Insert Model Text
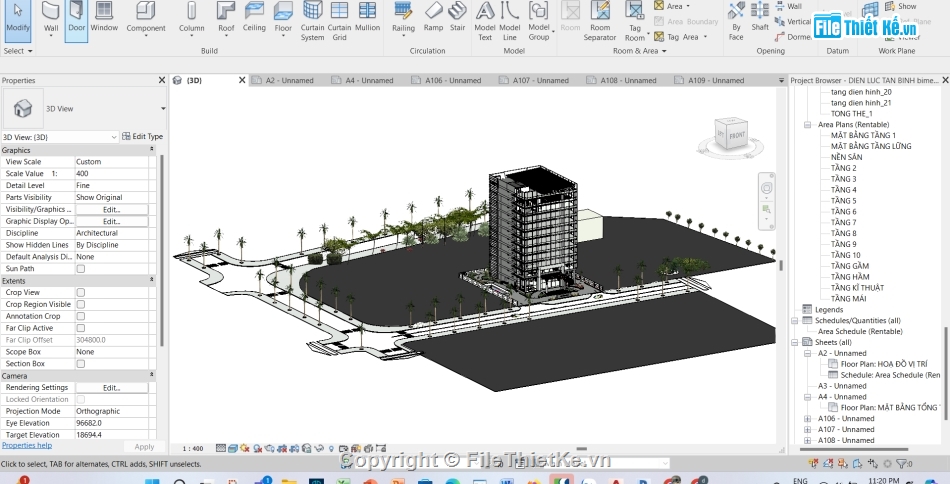Image resolution: width=950 pixels, height=484 pixels. [485, 21]
